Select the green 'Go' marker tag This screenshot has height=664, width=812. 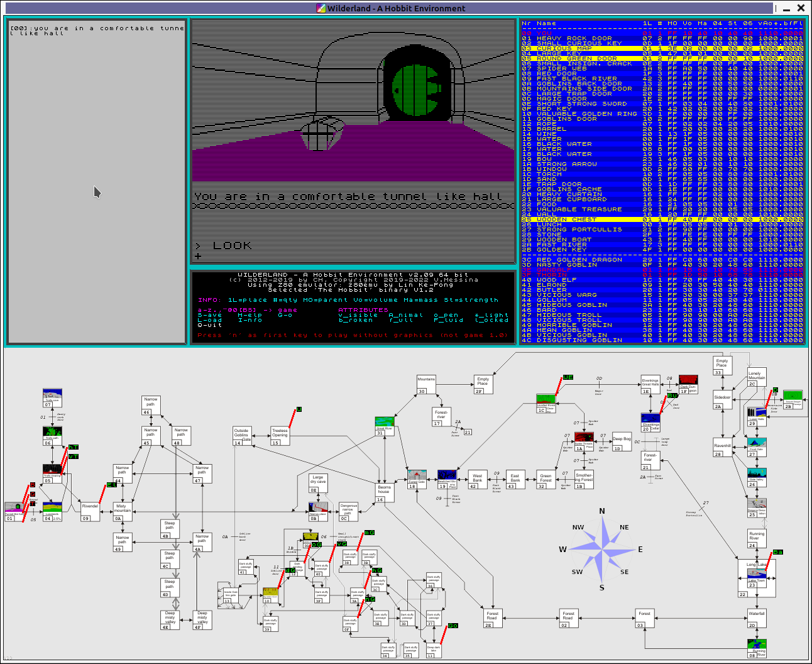[x=453, y=626]
